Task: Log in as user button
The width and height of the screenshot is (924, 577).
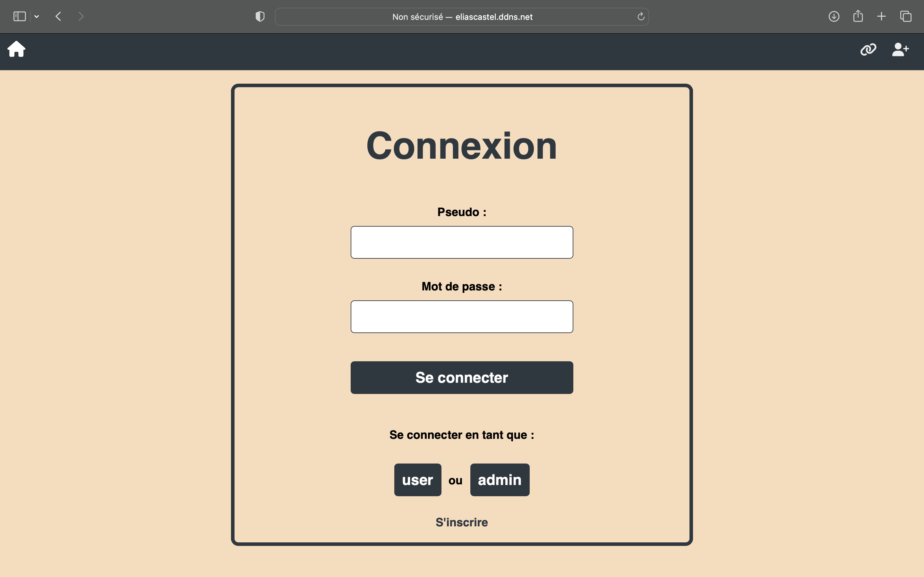Action: pos(417,480)
